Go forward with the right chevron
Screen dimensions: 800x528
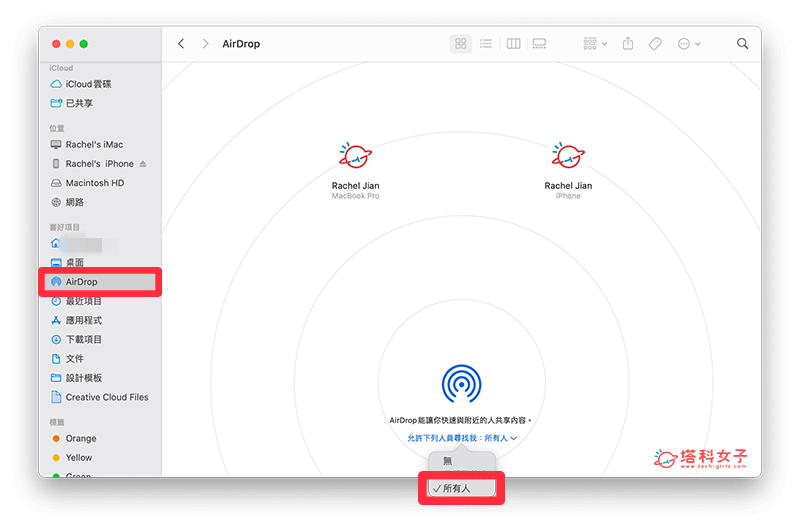pyautogui.click(x=205, y=44)
